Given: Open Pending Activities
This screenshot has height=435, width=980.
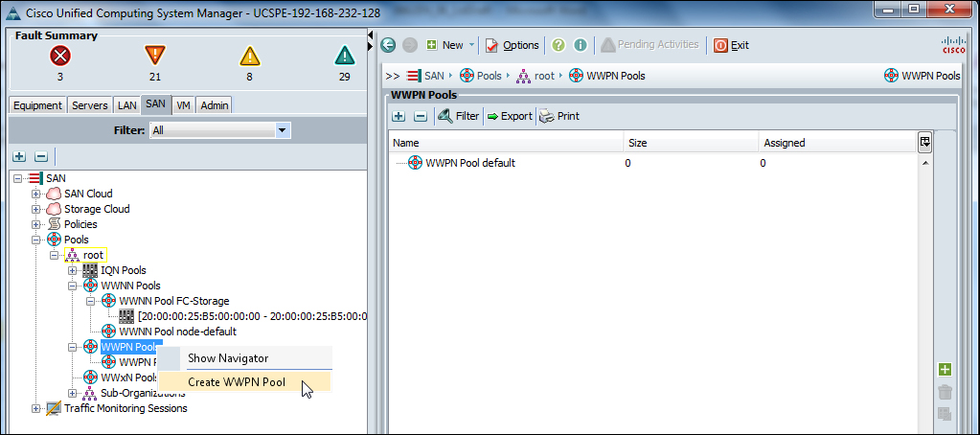Looking at the screenshot, I should tap(650, 44).
